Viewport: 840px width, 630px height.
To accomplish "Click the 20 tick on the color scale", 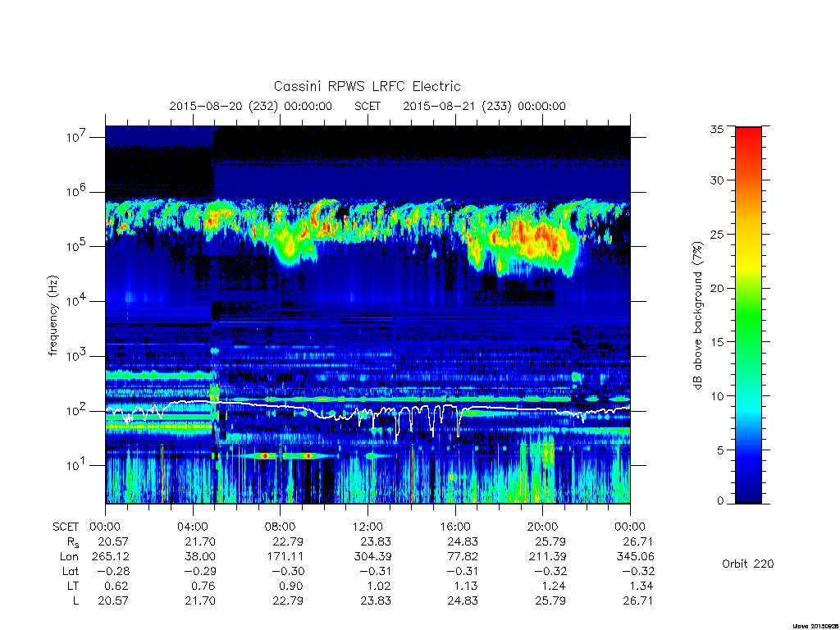I will click(x=717, y=288).
